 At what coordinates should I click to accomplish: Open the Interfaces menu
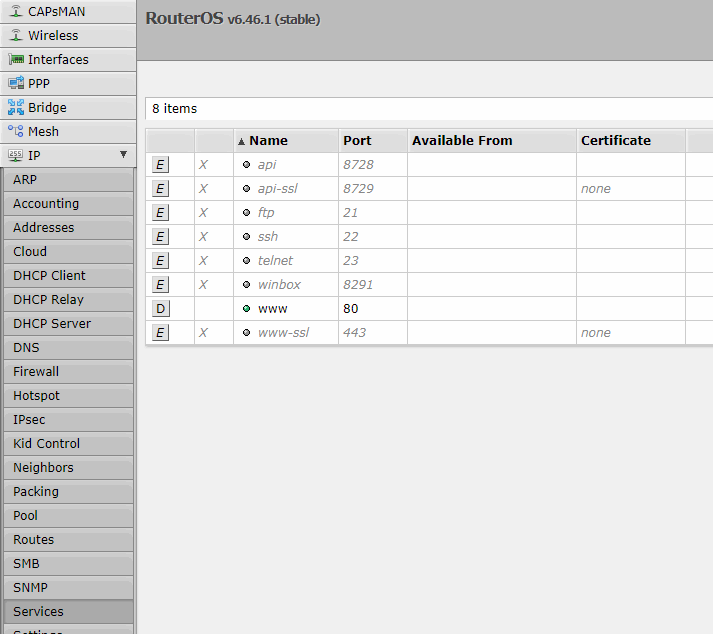tap(68, 60)
